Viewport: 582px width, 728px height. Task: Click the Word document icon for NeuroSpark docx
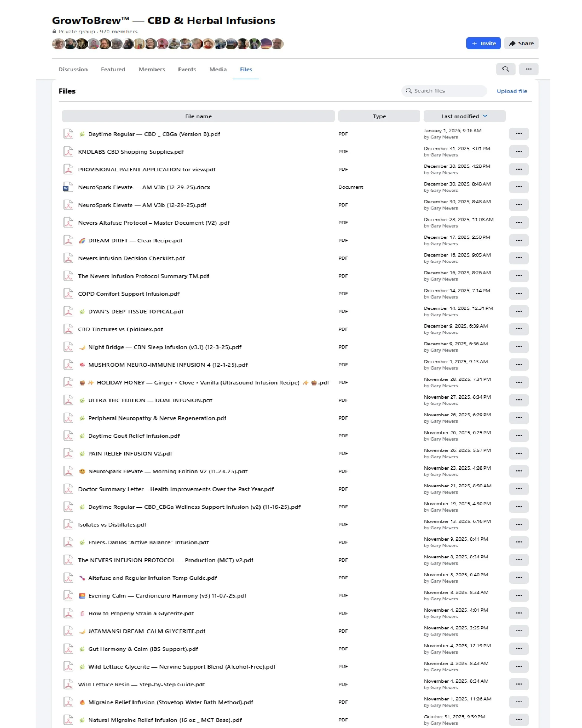pyautogui.click(x=68, y=187)
